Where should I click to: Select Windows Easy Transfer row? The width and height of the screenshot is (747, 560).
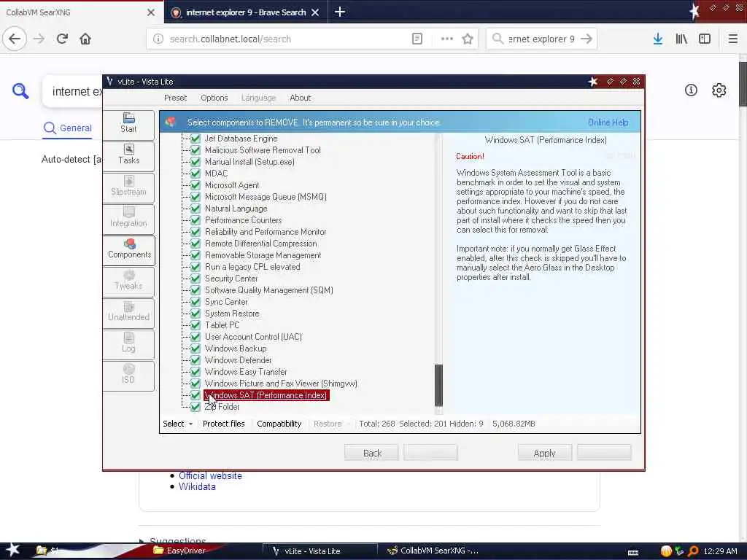click(246, 372)
